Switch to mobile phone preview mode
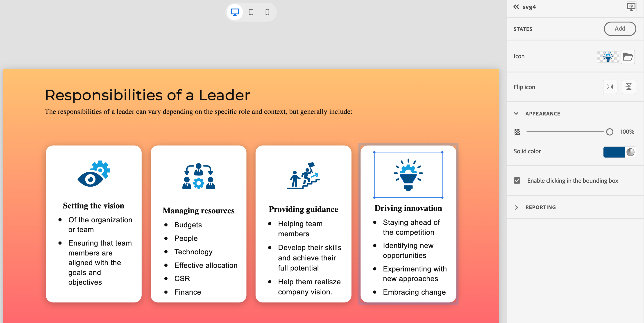Image resolution: width=644 pixels, height=323 pixels. [267, 12]
